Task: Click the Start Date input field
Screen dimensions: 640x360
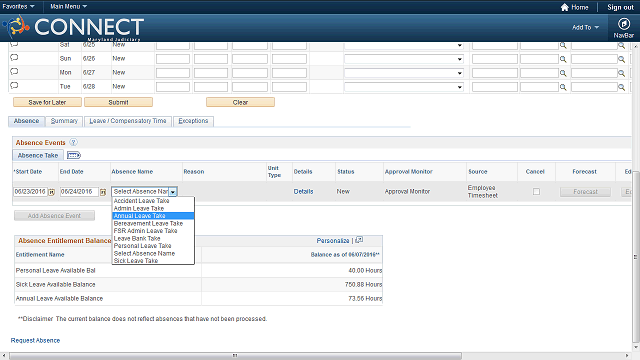Action: 30,191
